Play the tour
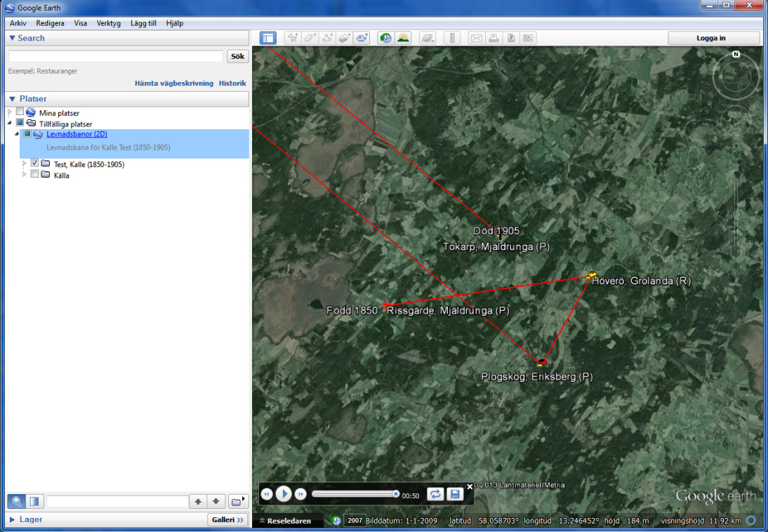Viewport: 768px width, 532px height. point(284,494)
